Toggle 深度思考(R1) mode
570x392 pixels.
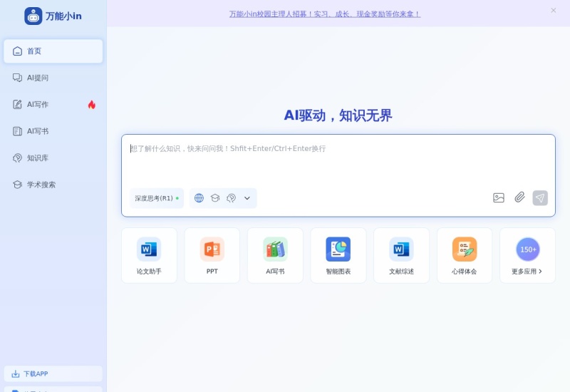tap(157, 198)
